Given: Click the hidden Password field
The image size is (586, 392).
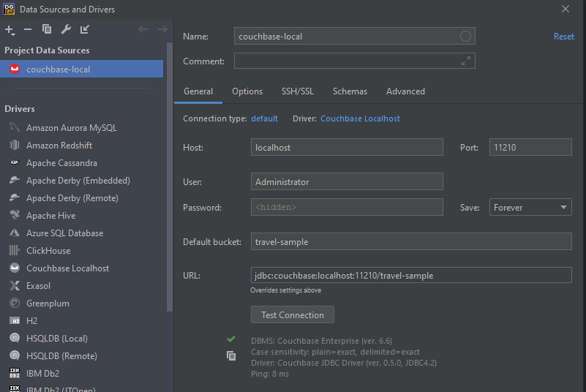Looking at the screenshot, I should tap(347, 207).
